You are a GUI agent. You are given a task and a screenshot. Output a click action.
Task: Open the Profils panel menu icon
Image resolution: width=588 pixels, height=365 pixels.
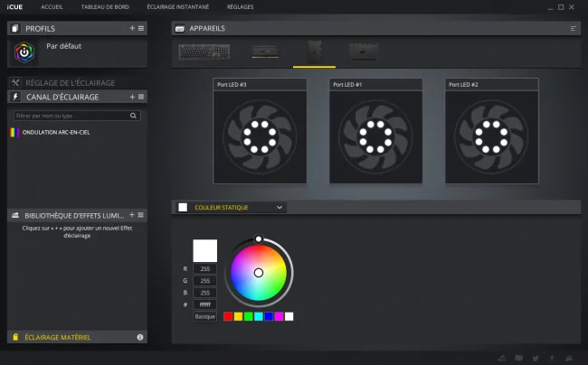(x=141, y=28)
